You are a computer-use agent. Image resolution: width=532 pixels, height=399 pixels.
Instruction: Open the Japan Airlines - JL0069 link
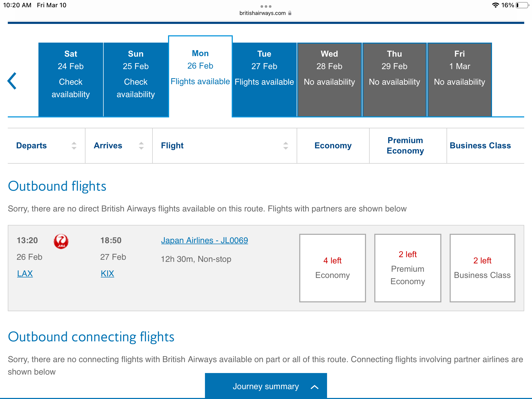204,240
